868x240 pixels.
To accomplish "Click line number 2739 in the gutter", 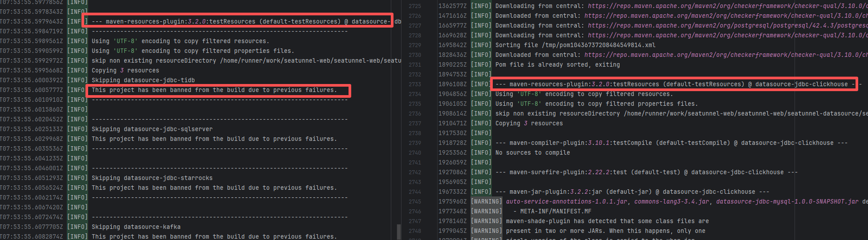I will tap(414, 143).
